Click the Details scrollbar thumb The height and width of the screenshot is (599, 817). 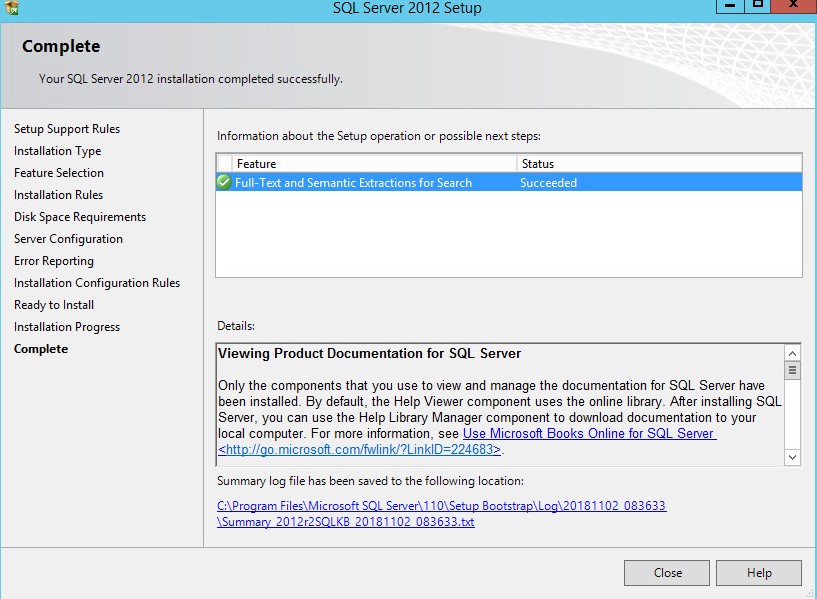click(793, 370)
